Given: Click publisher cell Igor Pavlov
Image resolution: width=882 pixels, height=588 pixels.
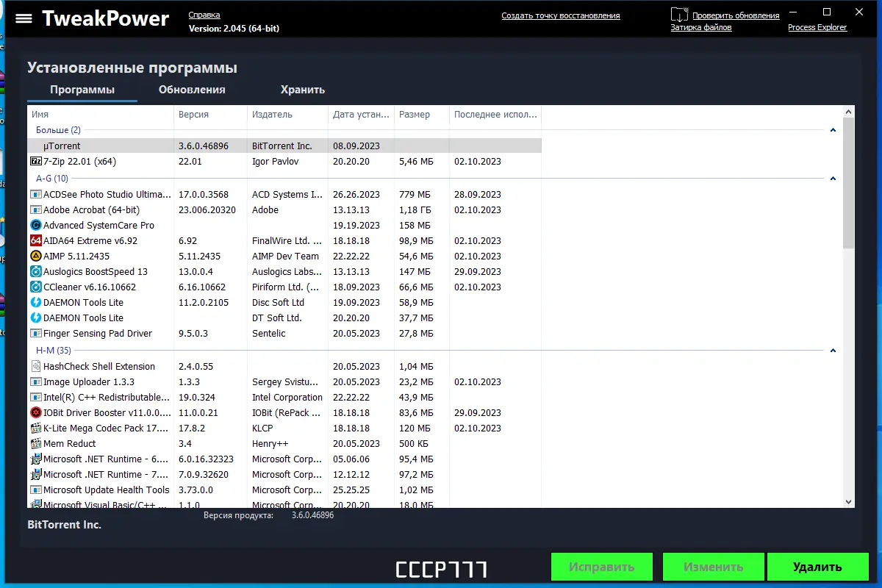Looking at the screenshot, I should pos(276,161).
